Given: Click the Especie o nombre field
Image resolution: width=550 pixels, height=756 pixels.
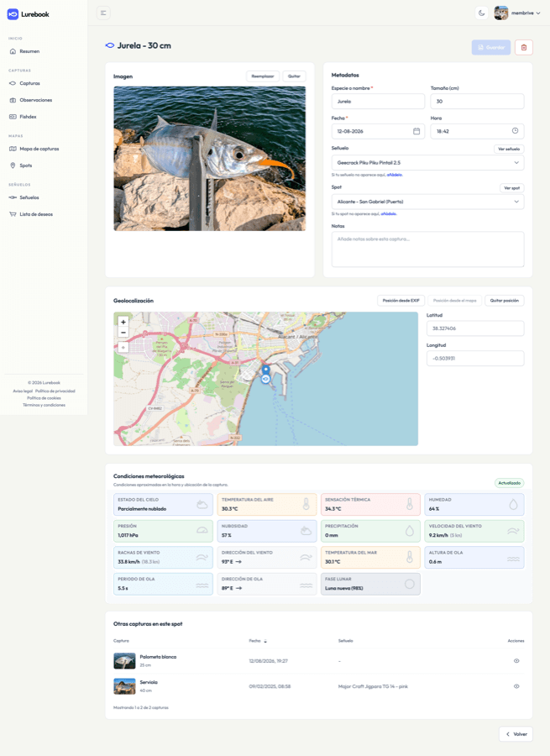Looking at the screenshot, I should pyautogui.click(x=378, y=102).
